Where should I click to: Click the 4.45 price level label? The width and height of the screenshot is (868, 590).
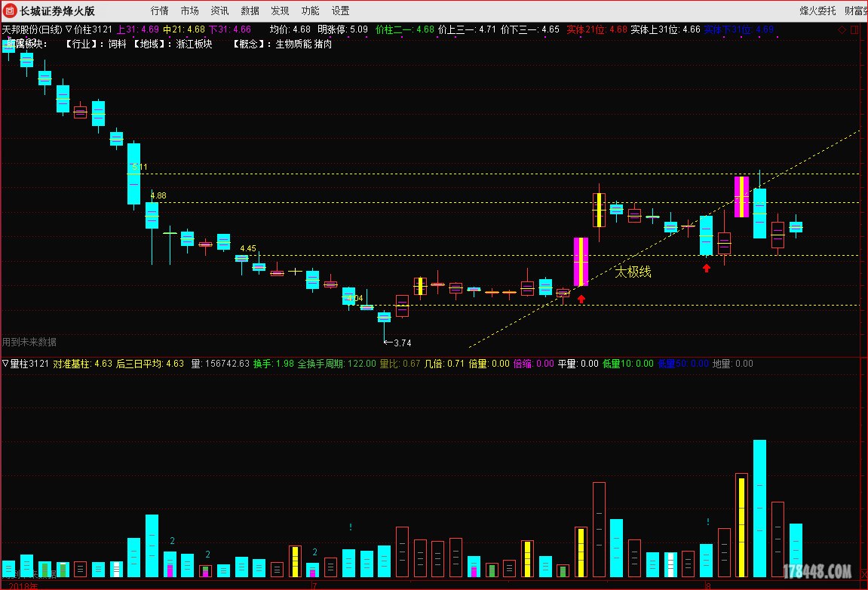[248, 248]
